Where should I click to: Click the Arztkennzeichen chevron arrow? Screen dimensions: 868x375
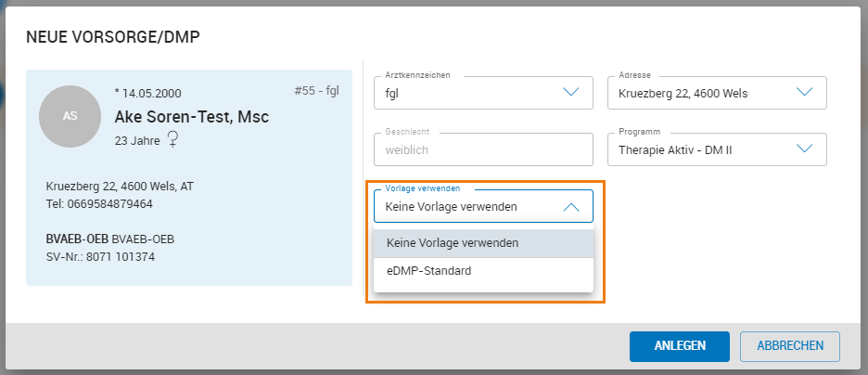(572, 93)
